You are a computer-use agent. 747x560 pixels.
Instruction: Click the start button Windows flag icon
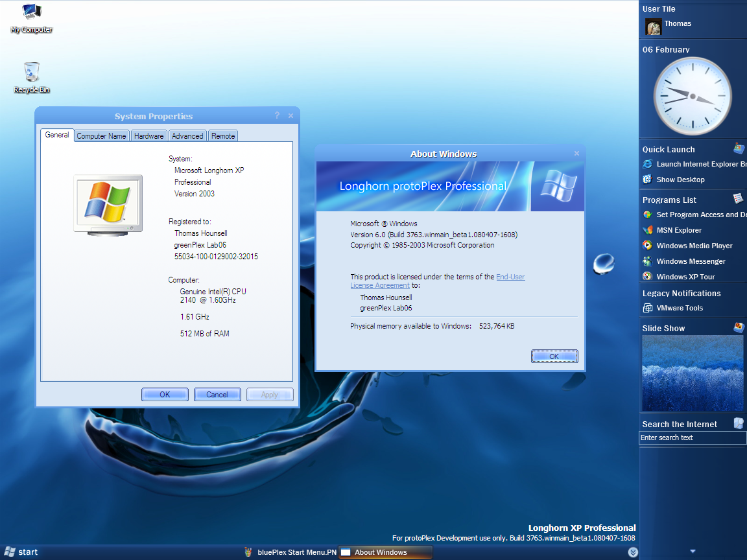pos(10,552)
